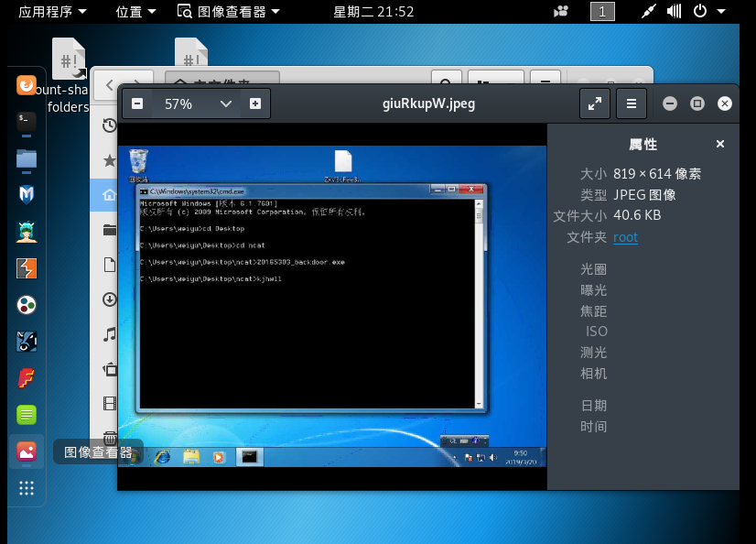Show all applications grid
Screen dimensions: 756x544
click(27, 488)
